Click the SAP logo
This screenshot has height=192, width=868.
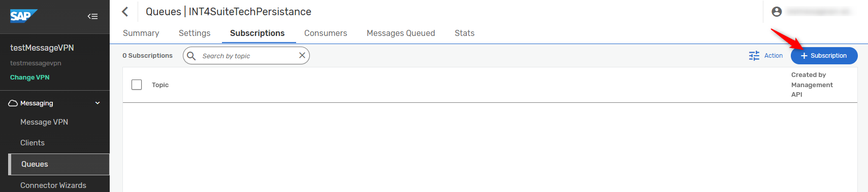coord(24,16)
